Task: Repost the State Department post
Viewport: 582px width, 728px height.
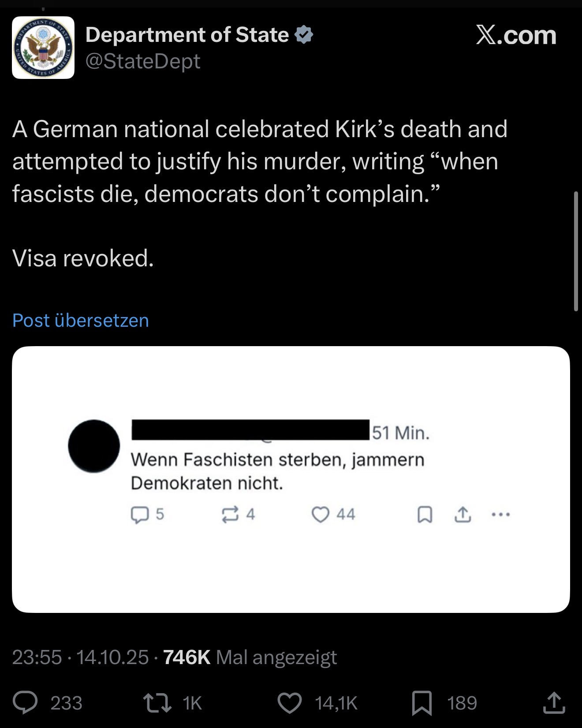Action: pos(158,703)
